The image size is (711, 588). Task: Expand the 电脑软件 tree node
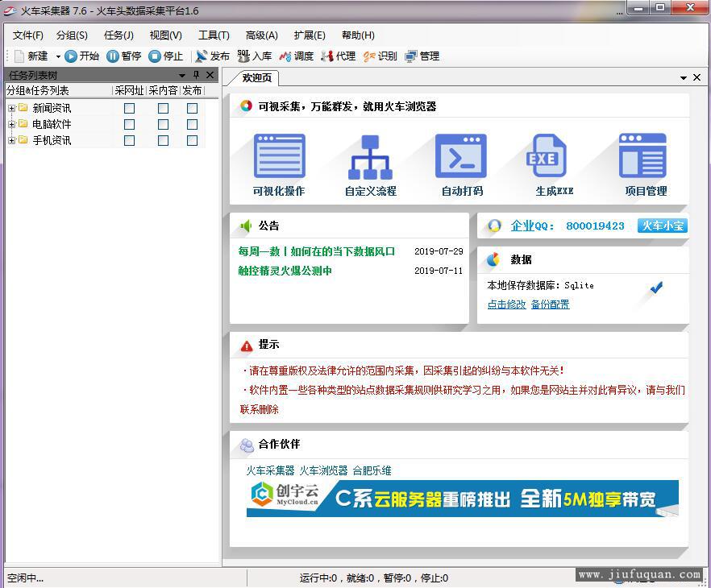[12, 124]
